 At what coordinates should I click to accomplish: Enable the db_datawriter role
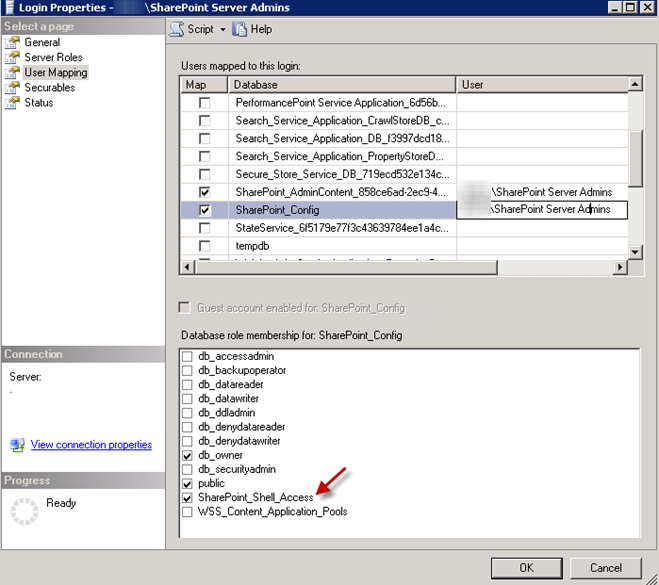click(x=187, y=399)
